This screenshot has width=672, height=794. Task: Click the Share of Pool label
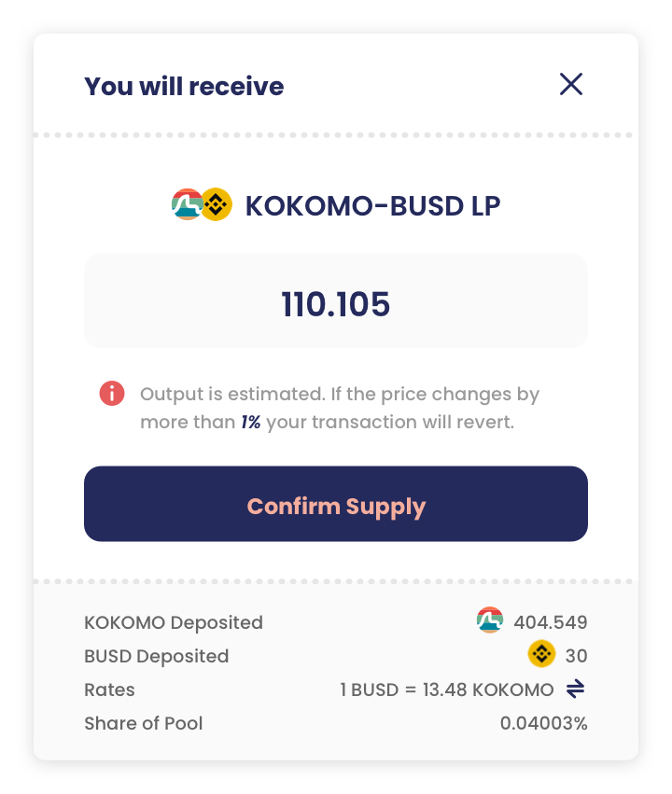coord(144,723)
